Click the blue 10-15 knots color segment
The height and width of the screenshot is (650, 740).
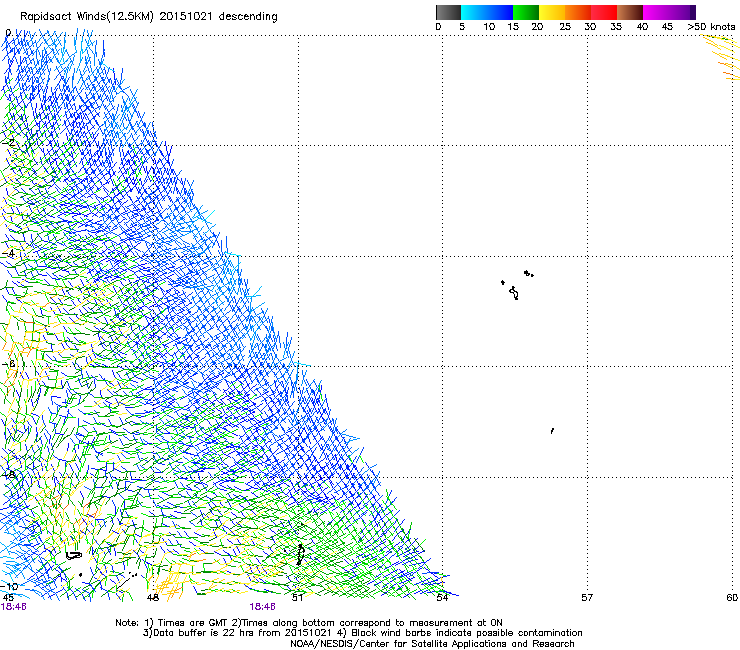[x=500, y=12]
